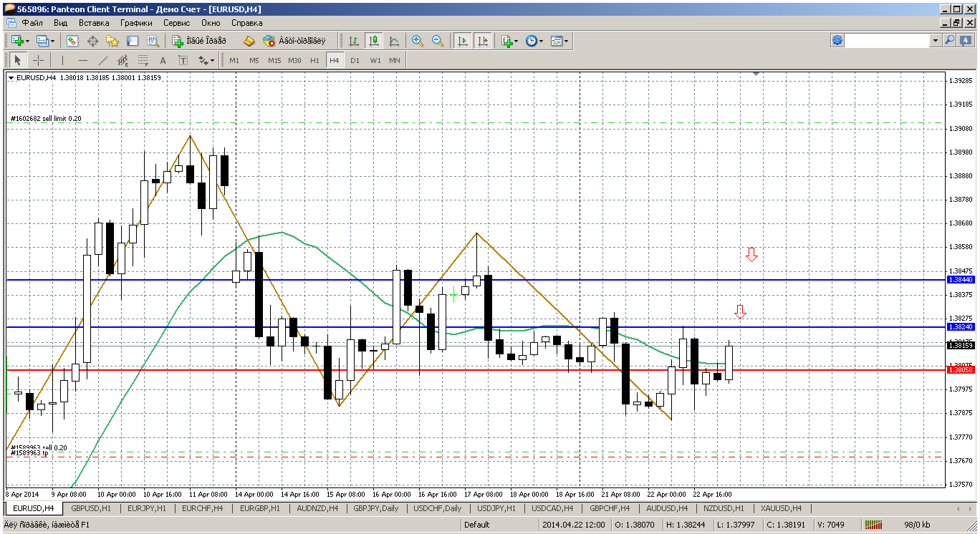The image size is (980, 534).
Task: Switch to the GBPUSD,H1 chart tab
Action: pos(91,508)
